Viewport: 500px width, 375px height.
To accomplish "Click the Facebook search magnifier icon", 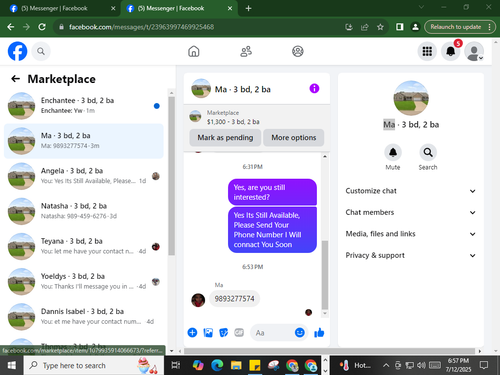I will pos(41,51).
